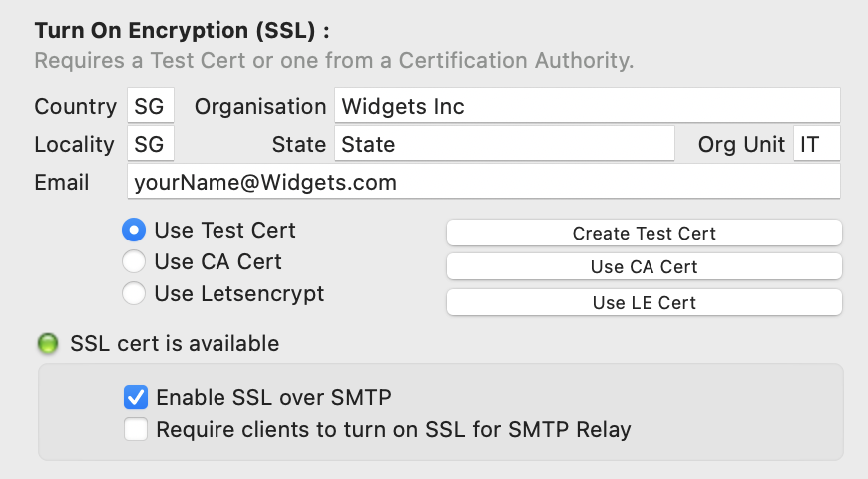Select the Use Test Cert radio option
868x479 pixels.
(133, 231)
